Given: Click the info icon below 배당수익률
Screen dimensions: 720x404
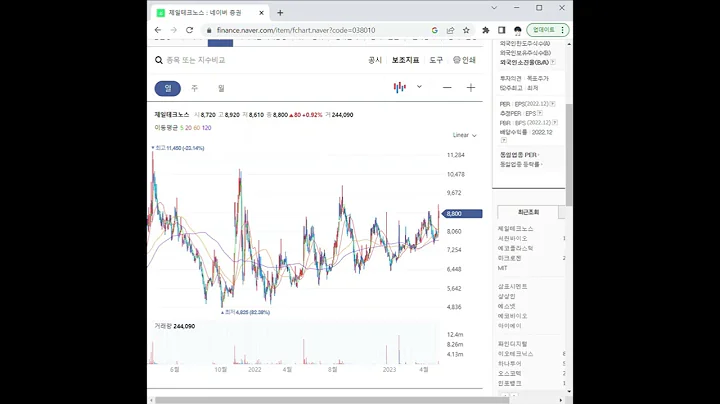Looking at the screenshot, I should coord(503,140).
